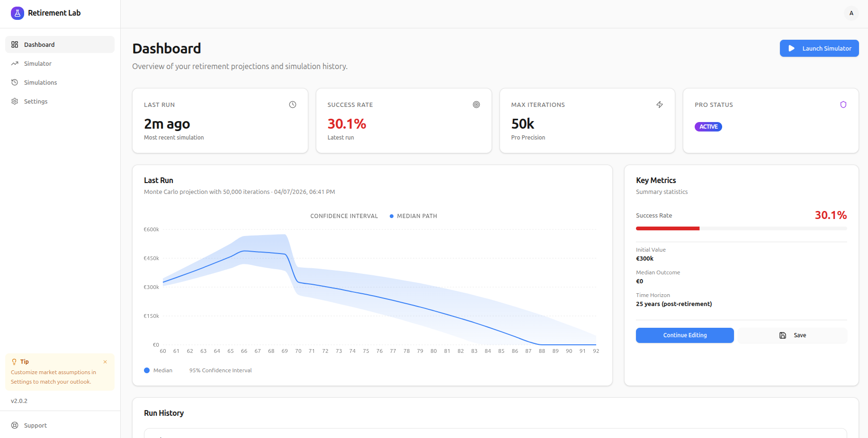This screenshot has height=438, width=868.
Task: Click the '50k' Max Iterations value
Action: coord(523,124)
